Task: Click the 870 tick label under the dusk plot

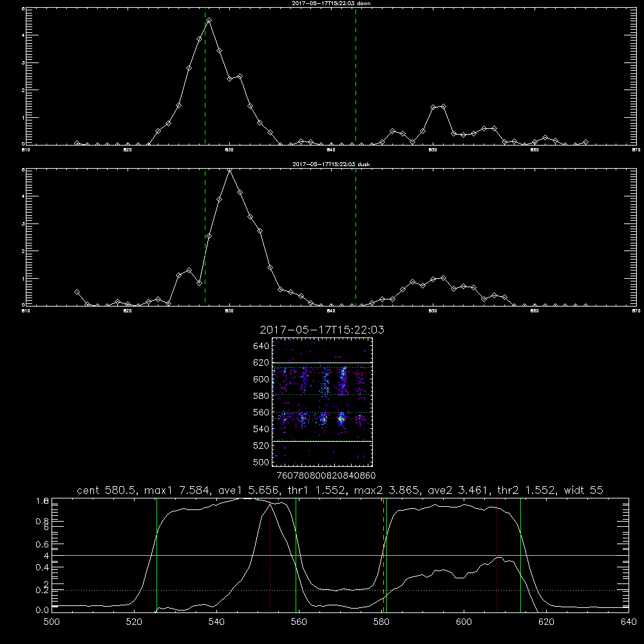Action: (636, 311)
